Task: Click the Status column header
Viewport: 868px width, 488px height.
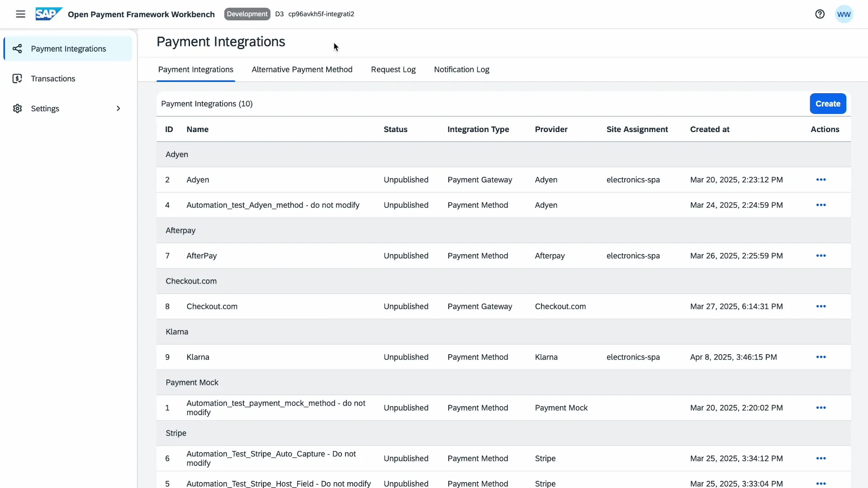Action: [x=395, y=129]
